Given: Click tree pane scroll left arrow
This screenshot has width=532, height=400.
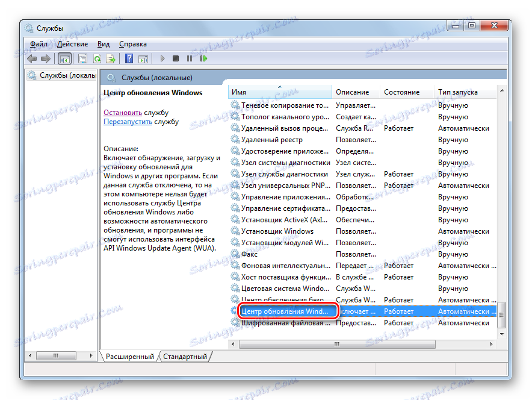Looking at the screenshot, I should pyautogui.click(x=30, y=355).
